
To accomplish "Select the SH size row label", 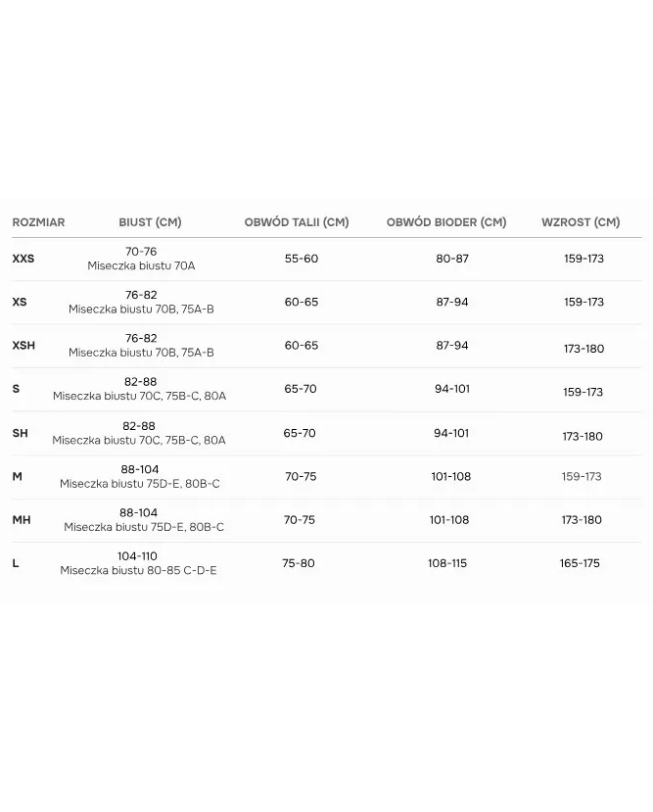I will pyautogui.click(x=20, y=433).
